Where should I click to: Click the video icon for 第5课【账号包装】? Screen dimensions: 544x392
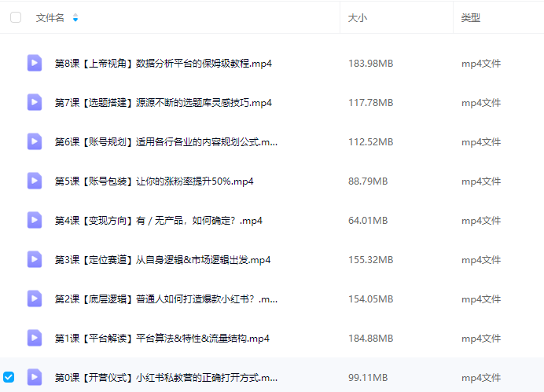[35, 181]
